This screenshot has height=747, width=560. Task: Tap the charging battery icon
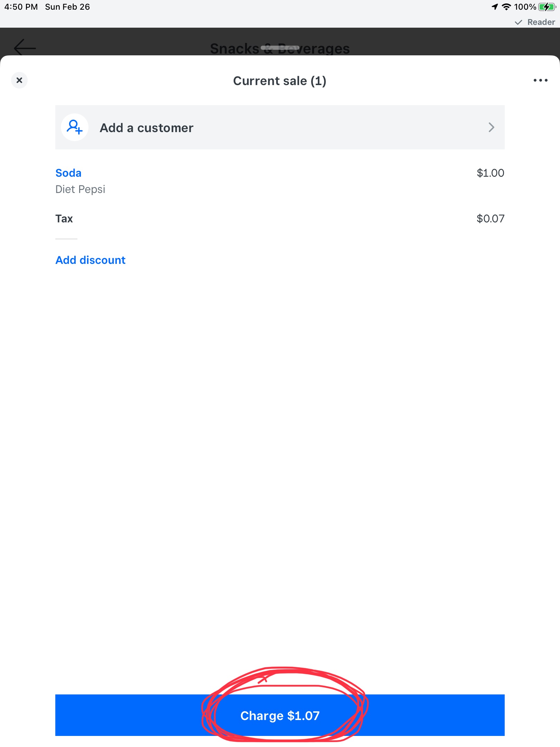tap(547, 7)
